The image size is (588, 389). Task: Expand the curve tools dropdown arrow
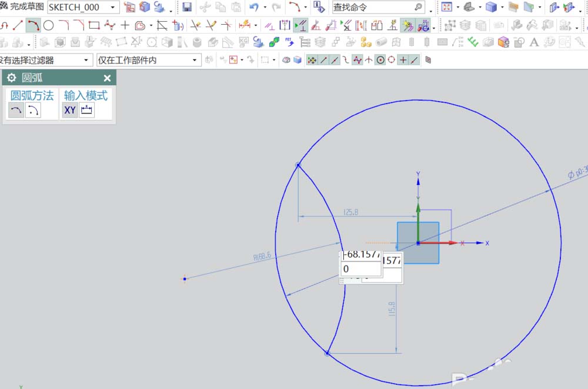point(151,25)
